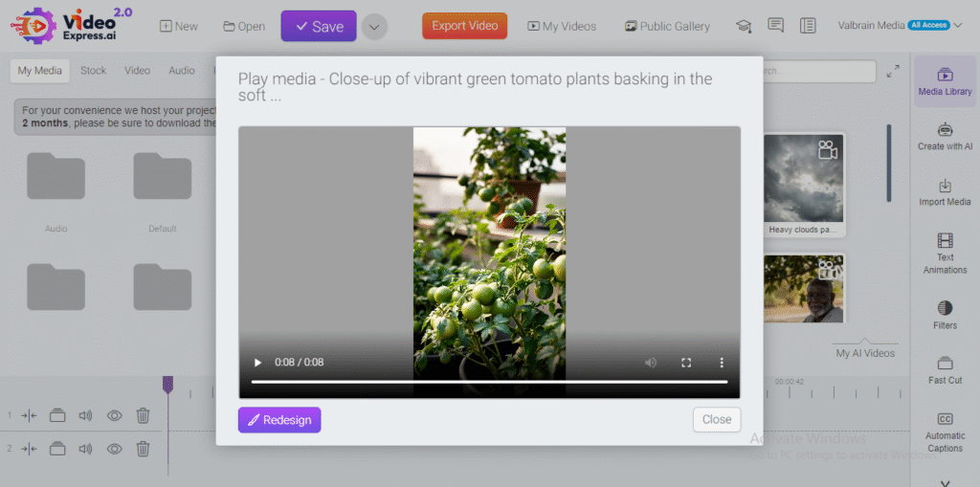Switch to the Stock tab

click(93, 71)
